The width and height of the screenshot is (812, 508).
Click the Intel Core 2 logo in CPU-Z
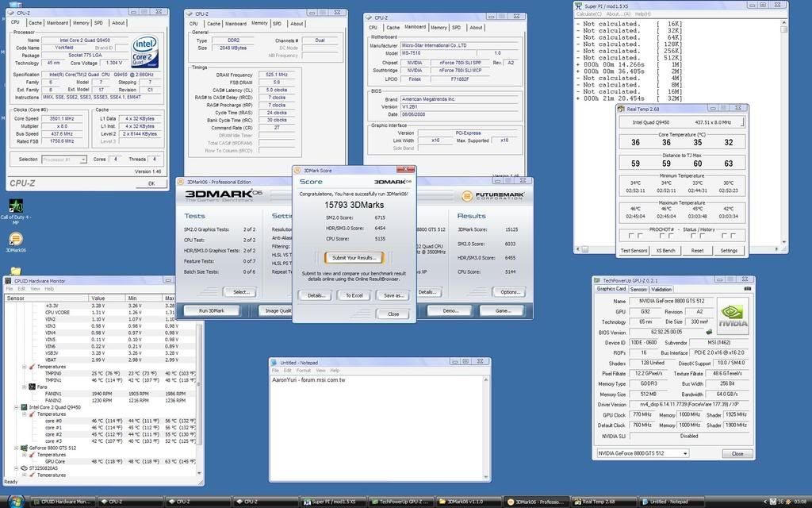pyautogui.click(x=145, y=52)
